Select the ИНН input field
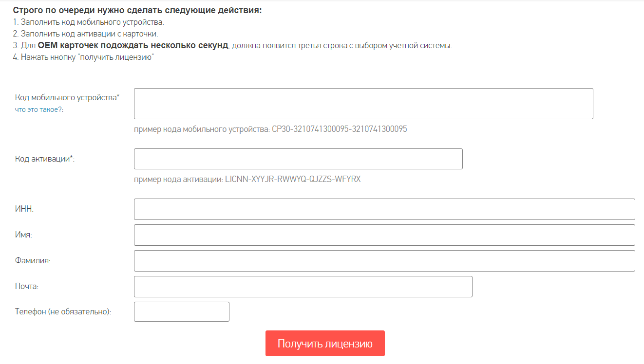 (384, 209)
